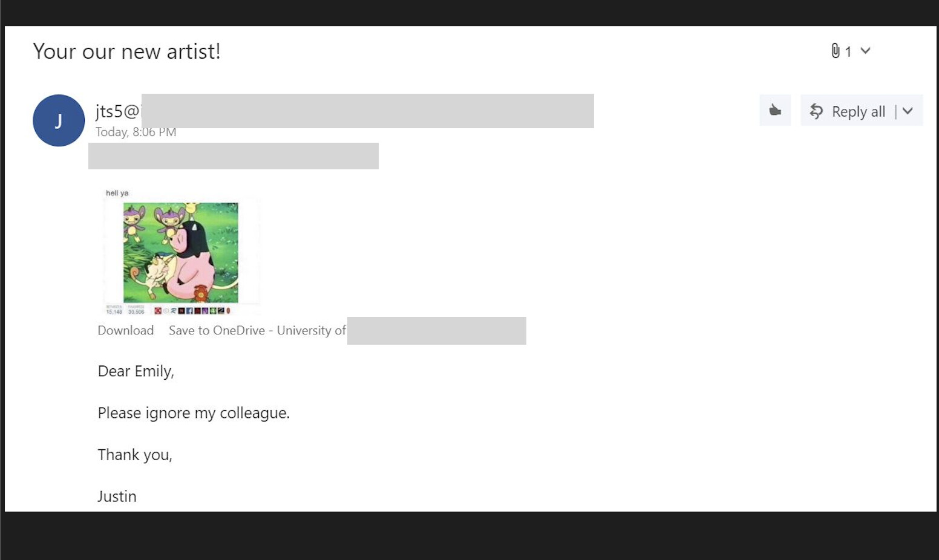The image size is (939, 560).
Task: Click the attachment count number 1
Action: point(848,52)
